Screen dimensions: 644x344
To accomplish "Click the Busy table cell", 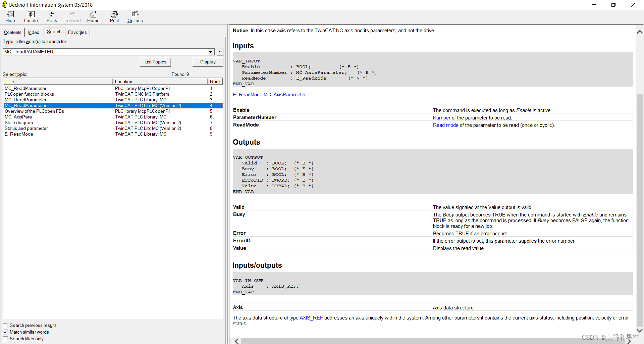I will pyautogui.click(x=332, y=220).
